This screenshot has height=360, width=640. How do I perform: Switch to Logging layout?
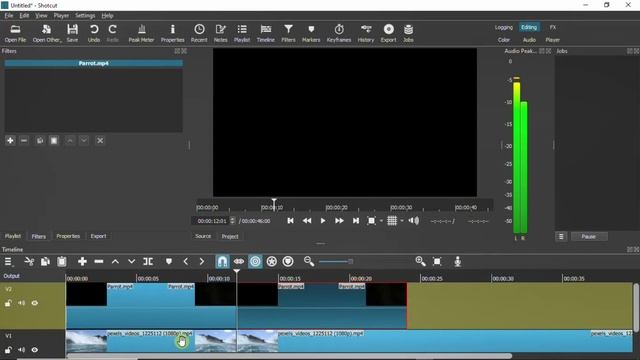pyautogui.click(x=504, y=27)
